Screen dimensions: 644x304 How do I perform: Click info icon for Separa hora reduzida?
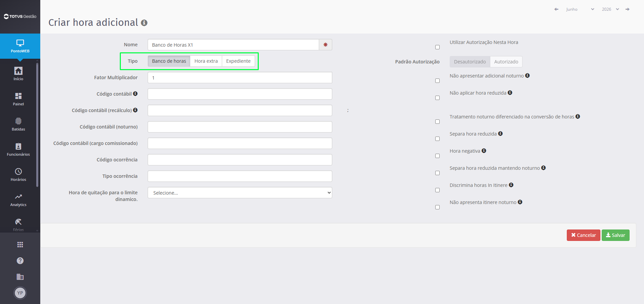pos(500,134)
